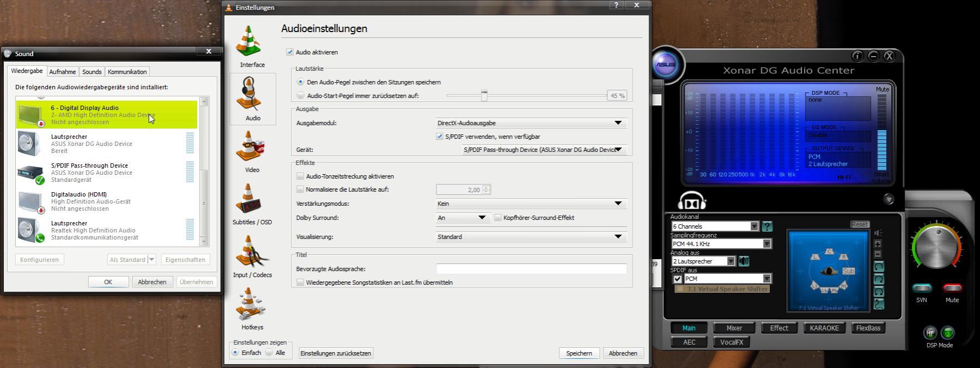
Task: Open the FlexBass page in Xonar
Action: click(868, 328)
